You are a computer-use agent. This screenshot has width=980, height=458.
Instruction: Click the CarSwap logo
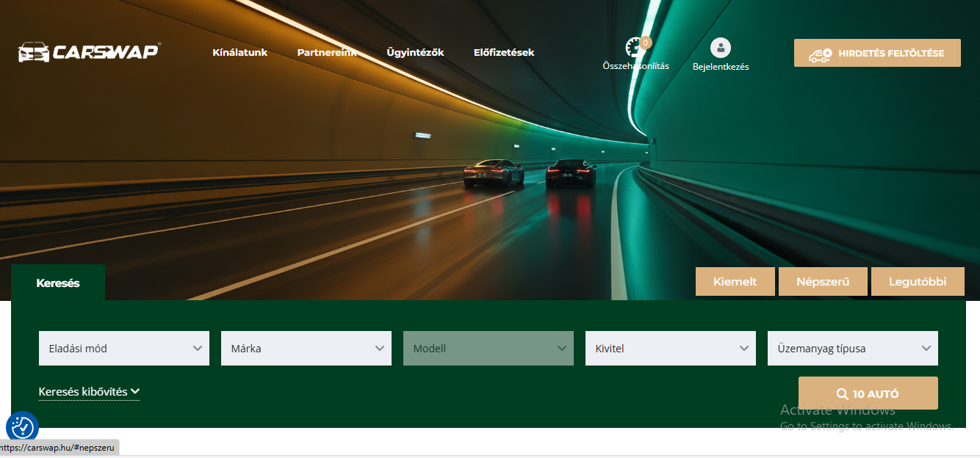click(x=88, y=52)
